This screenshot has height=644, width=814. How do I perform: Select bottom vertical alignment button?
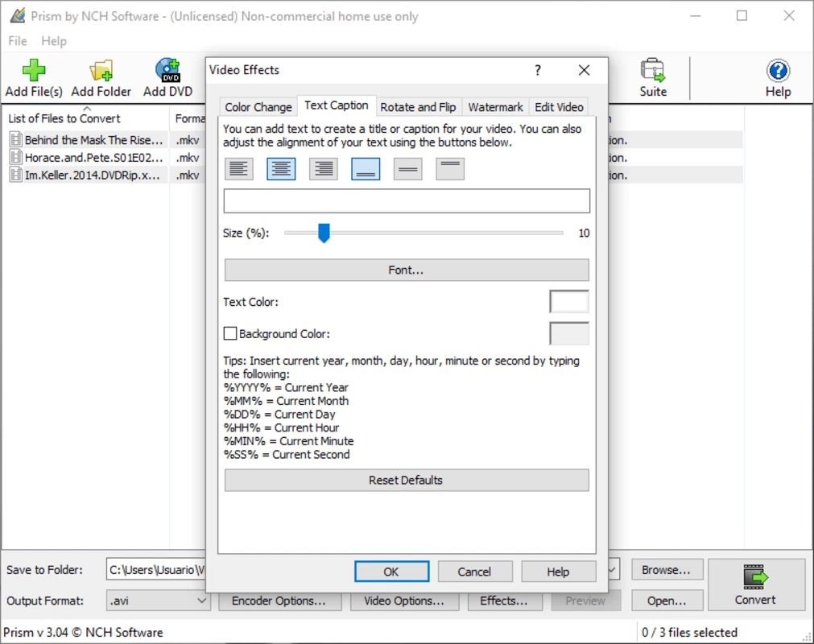pyautogui.click(x=366, y=169)
